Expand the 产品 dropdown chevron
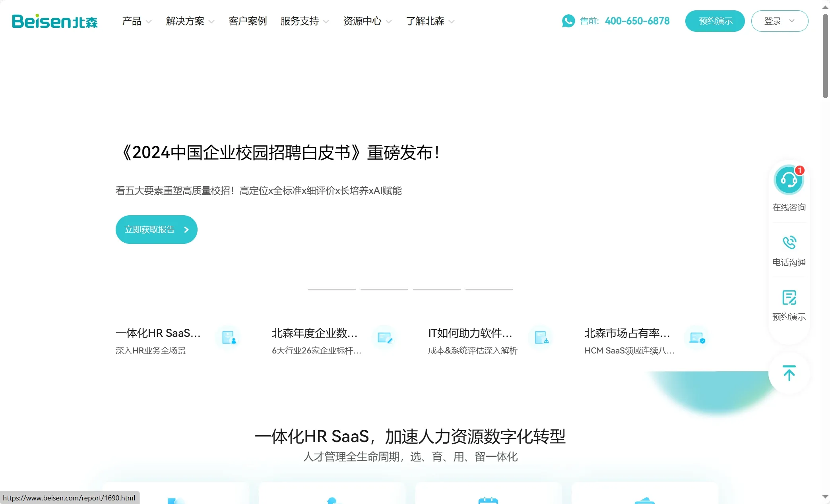The width and height of the screenshot is (830, 504). click(x=149, y=21)
